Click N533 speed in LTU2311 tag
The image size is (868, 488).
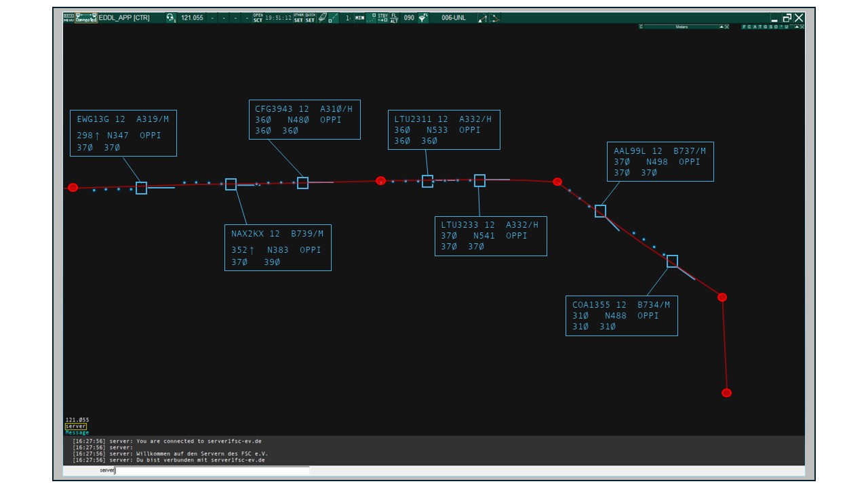click(437, 130)
